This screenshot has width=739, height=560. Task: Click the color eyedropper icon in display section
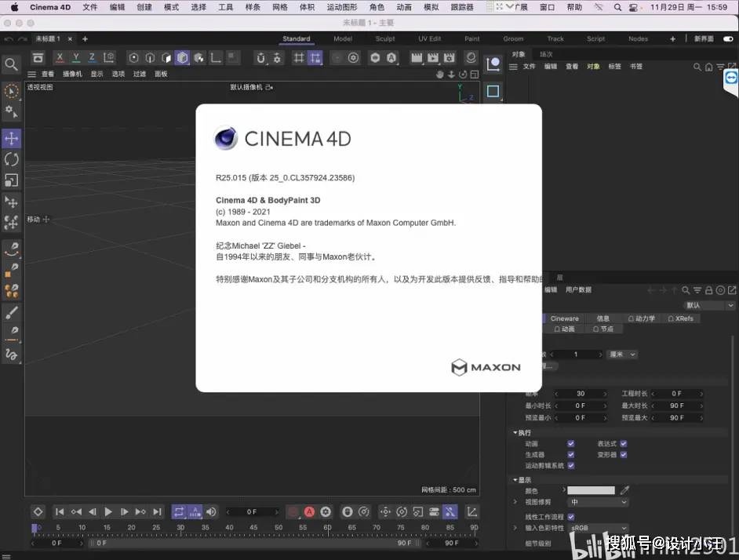click(x=624, y=490)
